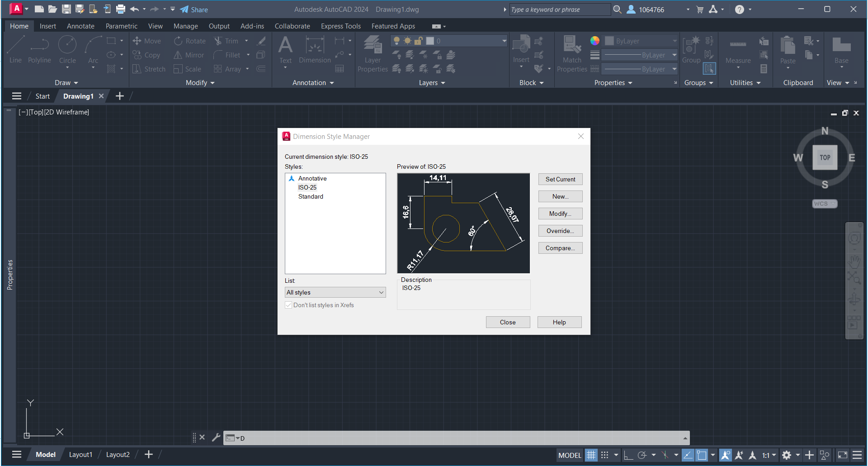
Task: Switch to the Layout1 tab
Action: point(80,455)
